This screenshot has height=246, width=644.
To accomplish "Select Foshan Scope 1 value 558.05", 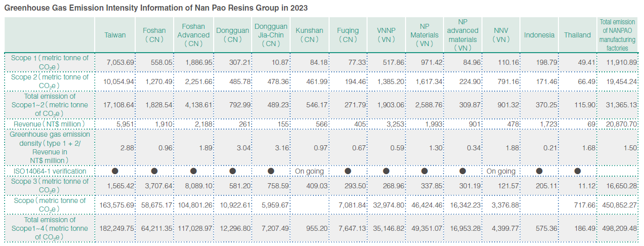I will pos(162,62).
